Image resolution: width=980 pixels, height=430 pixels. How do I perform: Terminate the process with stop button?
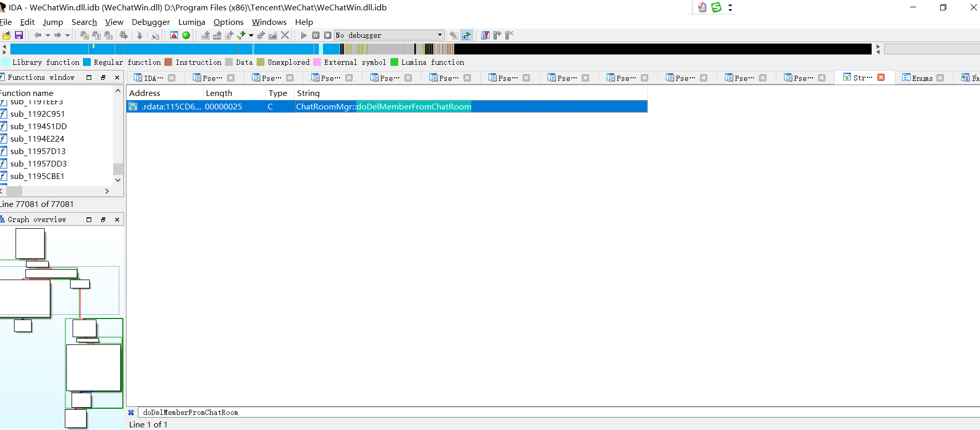point(328,35)
